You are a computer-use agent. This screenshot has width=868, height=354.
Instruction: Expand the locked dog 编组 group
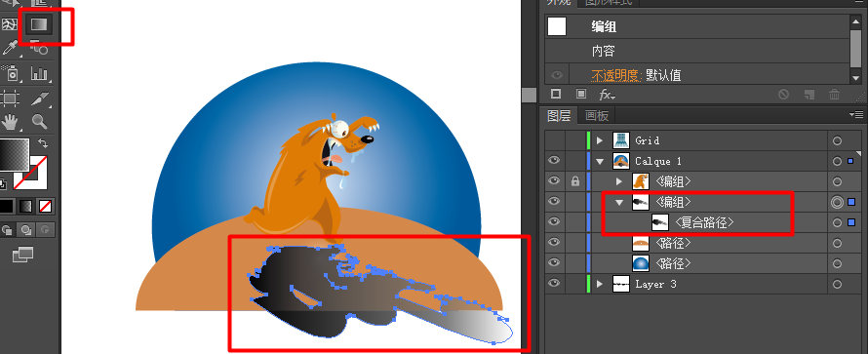pyautogui.click(x=619, y=181)
